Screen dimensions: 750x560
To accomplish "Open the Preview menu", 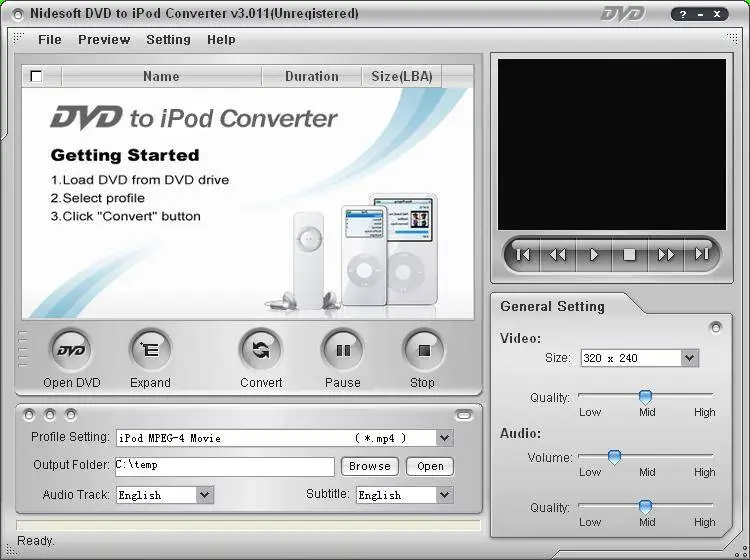I will (104, 40).
